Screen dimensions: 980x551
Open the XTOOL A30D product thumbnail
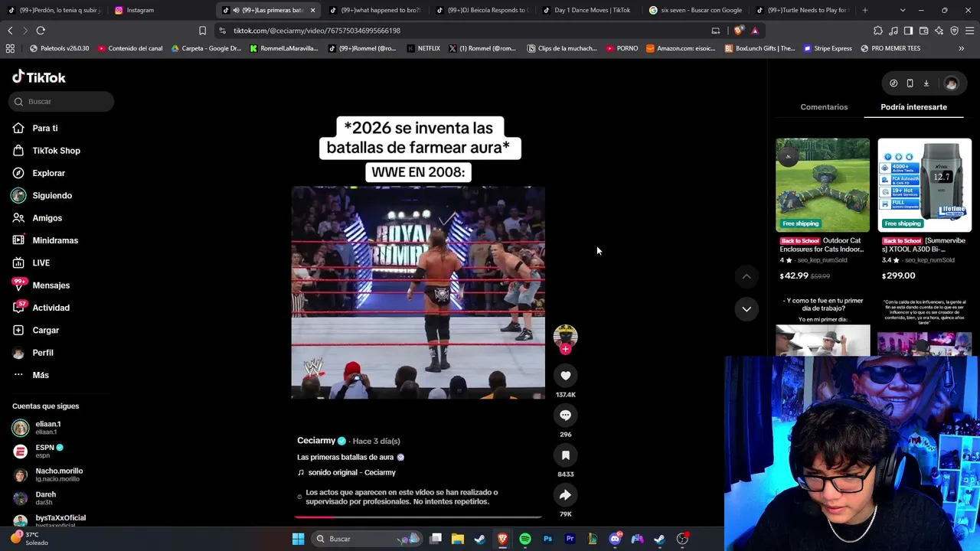pyautogui.click(x=924, y=185)
